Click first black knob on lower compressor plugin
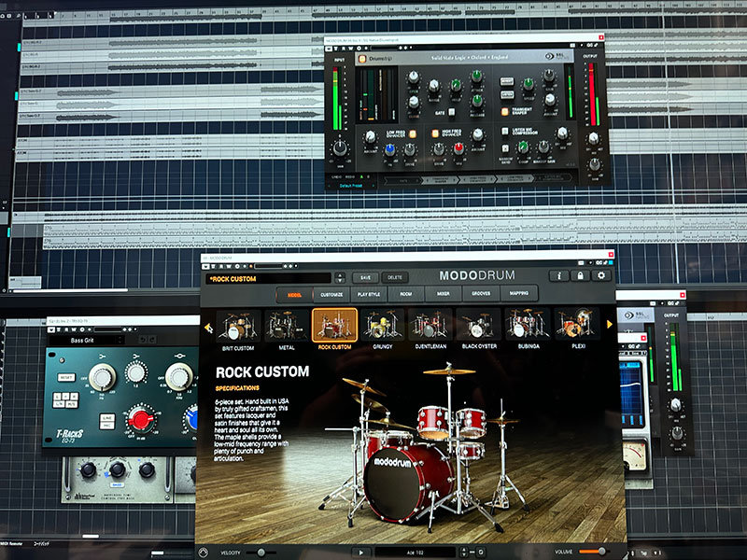The image size is (747, 560). pos(88,470)
